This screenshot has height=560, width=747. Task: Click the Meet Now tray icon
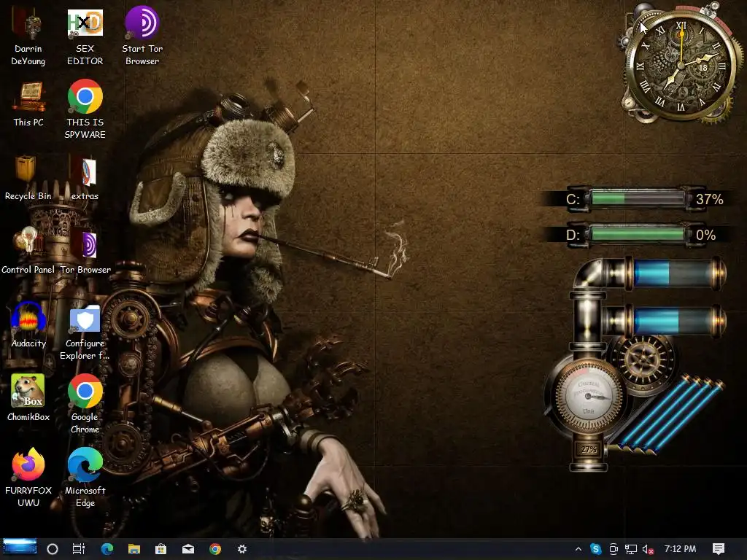click(x=614, y=549)
